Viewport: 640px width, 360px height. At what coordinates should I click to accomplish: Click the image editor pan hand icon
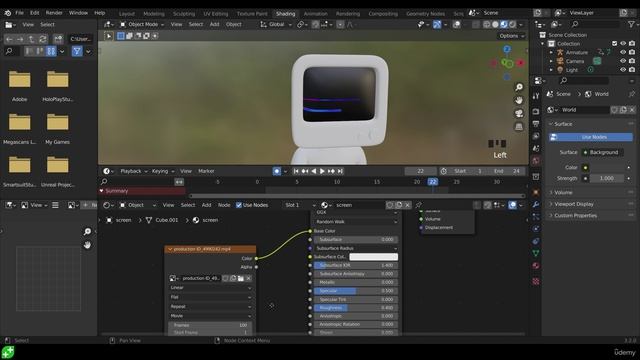[87, 245]
